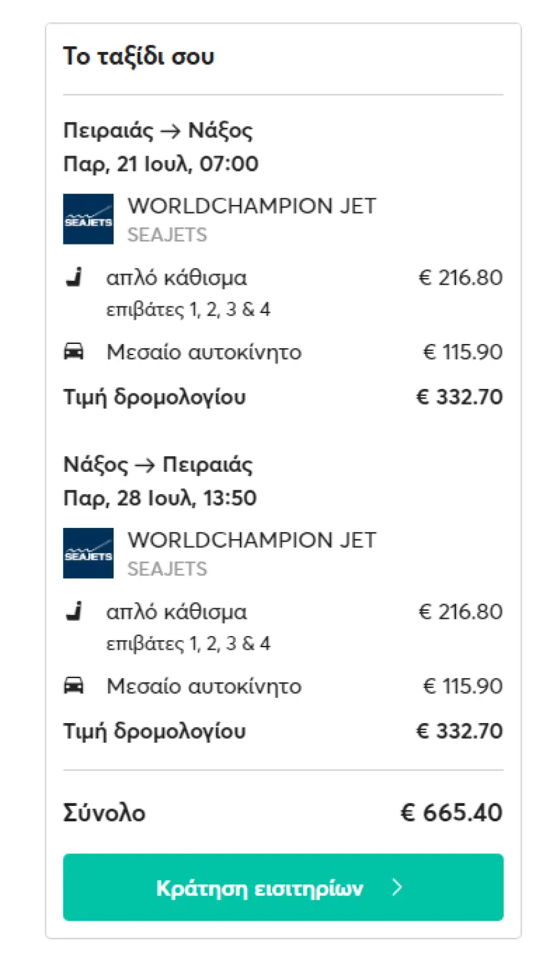This screenshot has height=980, width=543.
Task: Click return trip Μεσαίο αυτοκίνητο price € 115.90
Action: click(463, 686)
